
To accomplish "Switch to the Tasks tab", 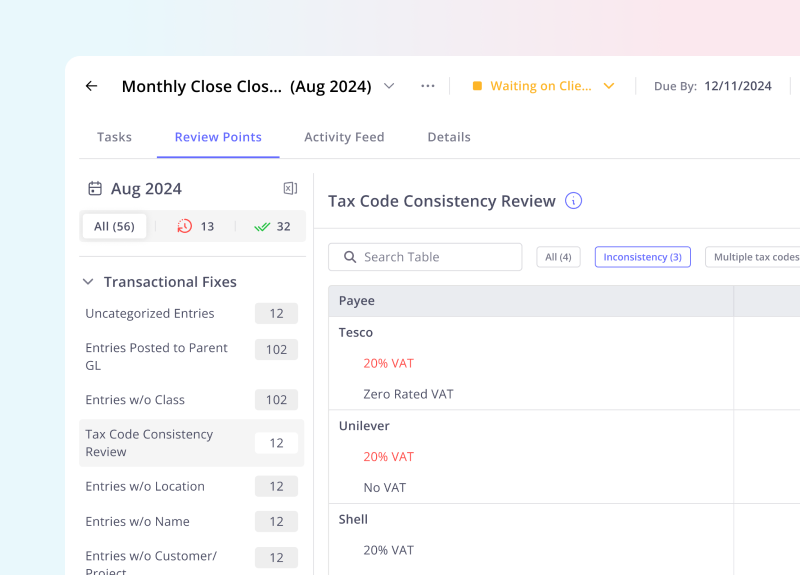I will click(x=114, y=137).
